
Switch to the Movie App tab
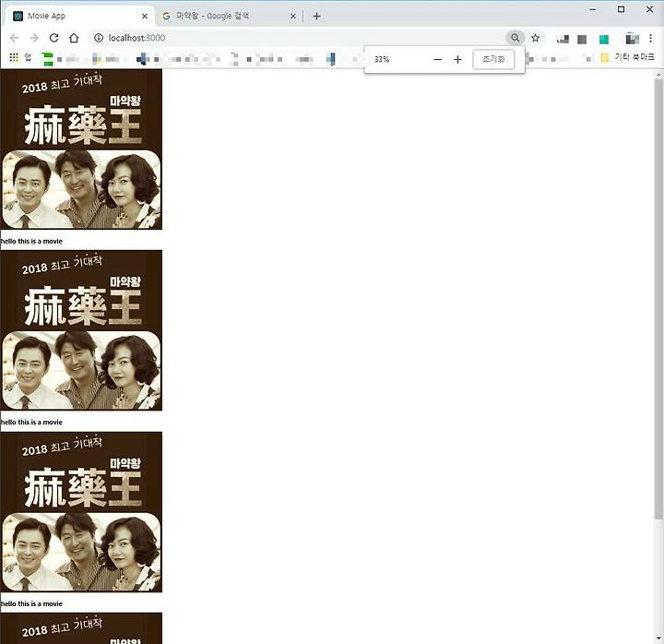pos(80,16)
